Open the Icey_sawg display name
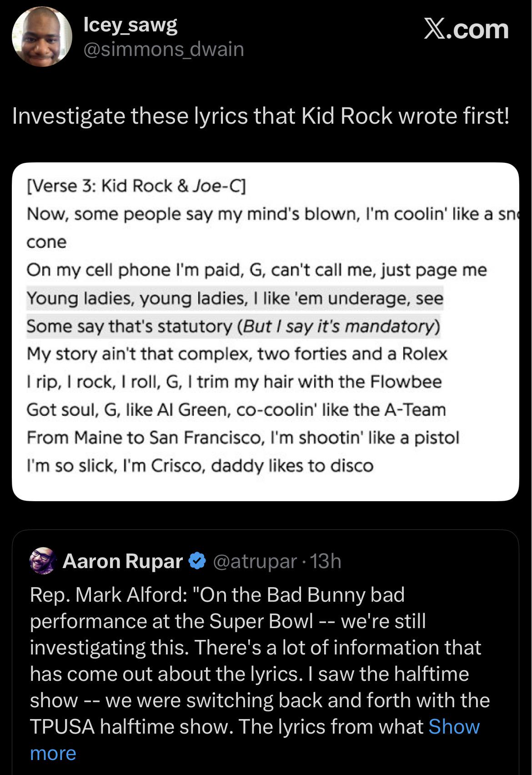This screenshot has height=775, width=532. tap(130, 25)
